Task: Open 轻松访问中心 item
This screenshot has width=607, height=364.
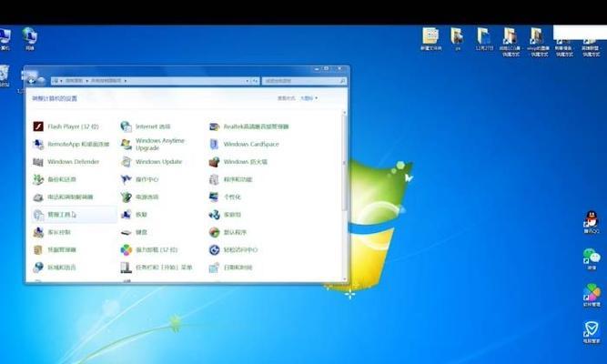Action: click(234, 249)
